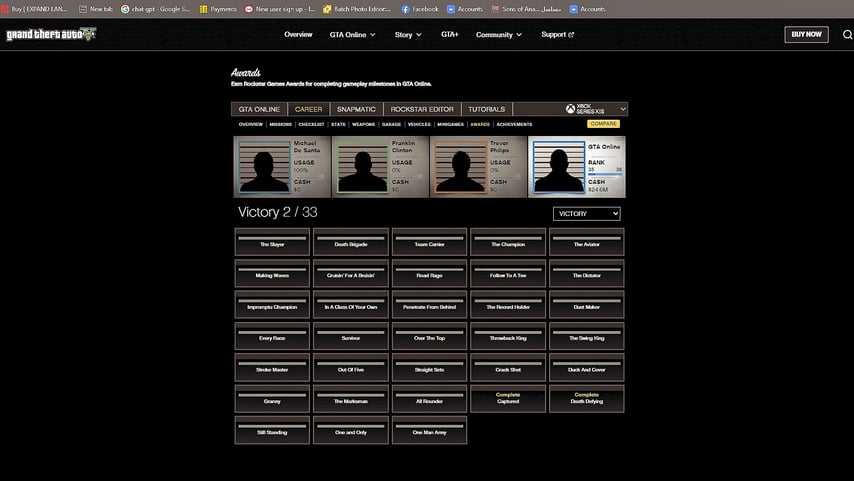Open the Rockstar Editor tab
This screenshot has width=854, height=481.
click(x=421, y=109)
